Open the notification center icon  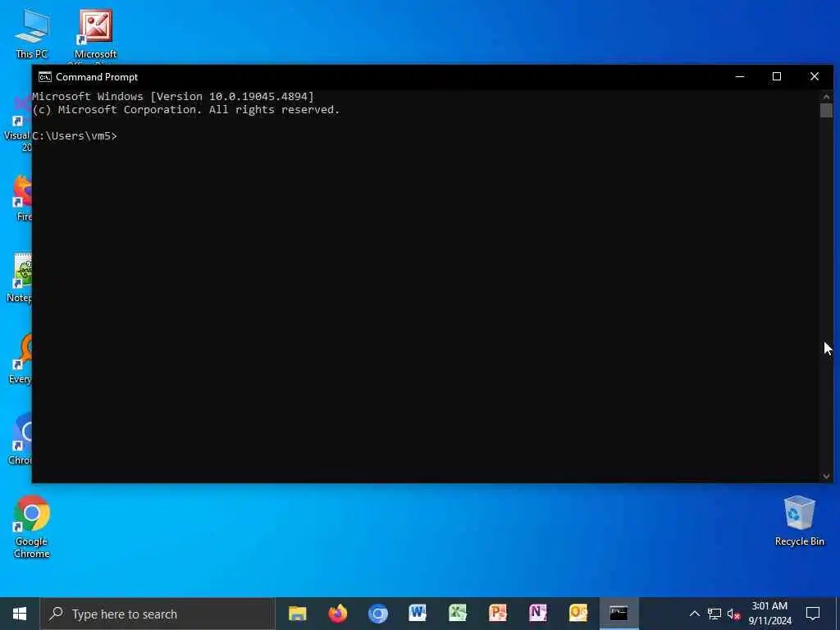813,614
